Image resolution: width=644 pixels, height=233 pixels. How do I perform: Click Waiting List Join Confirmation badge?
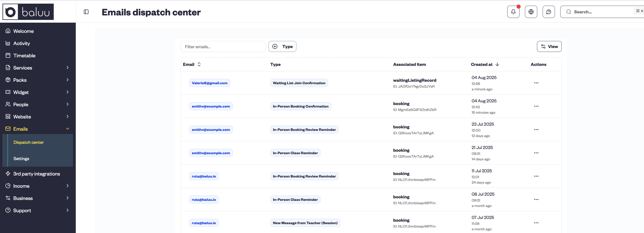[x=299, y=83]
